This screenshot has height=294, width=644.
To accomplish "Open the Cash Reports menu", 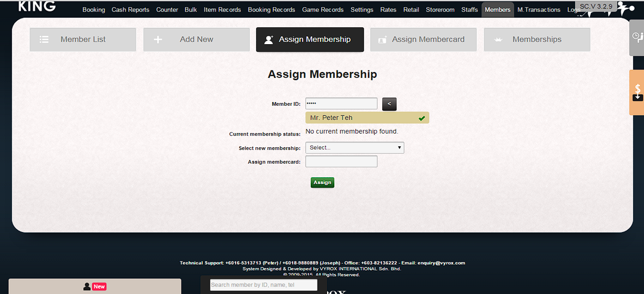I will (130, 9).
